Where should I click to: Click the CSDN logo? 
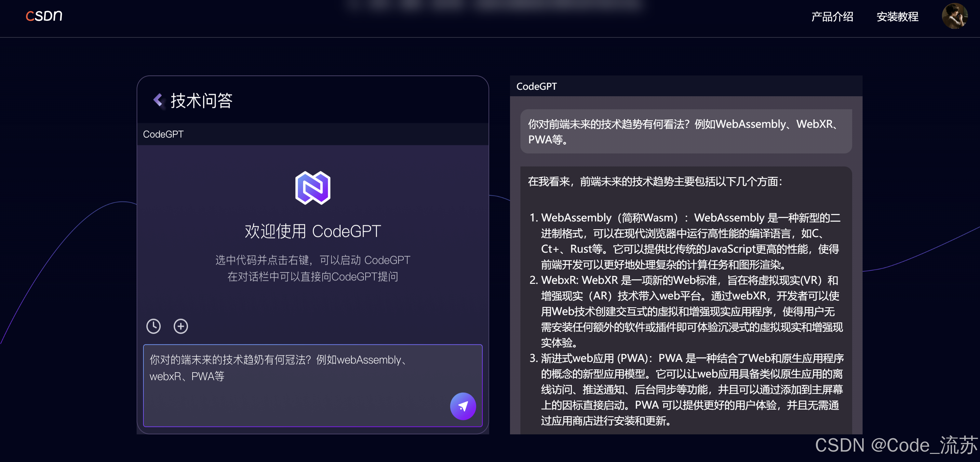[x=44, y=16]
